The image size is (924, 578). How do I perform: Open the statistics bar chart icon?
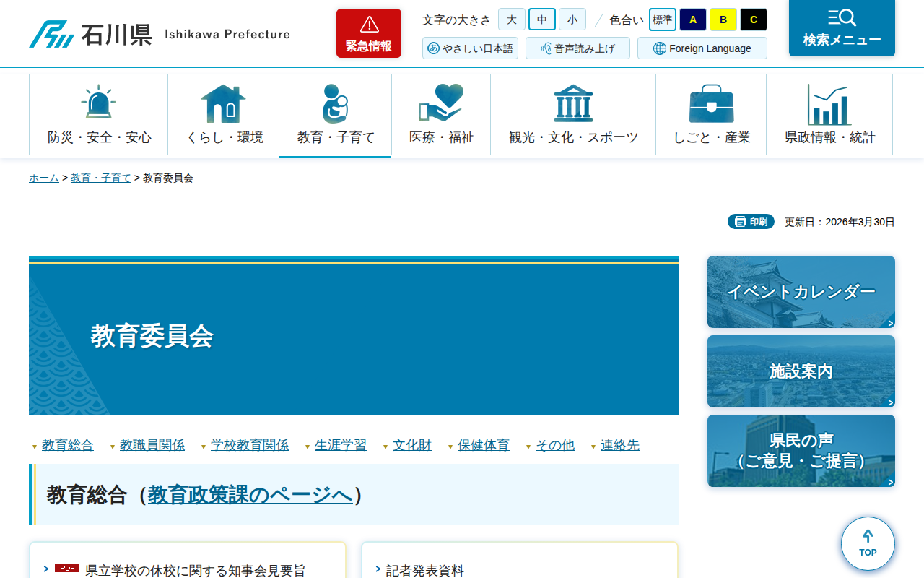(829, 103)
